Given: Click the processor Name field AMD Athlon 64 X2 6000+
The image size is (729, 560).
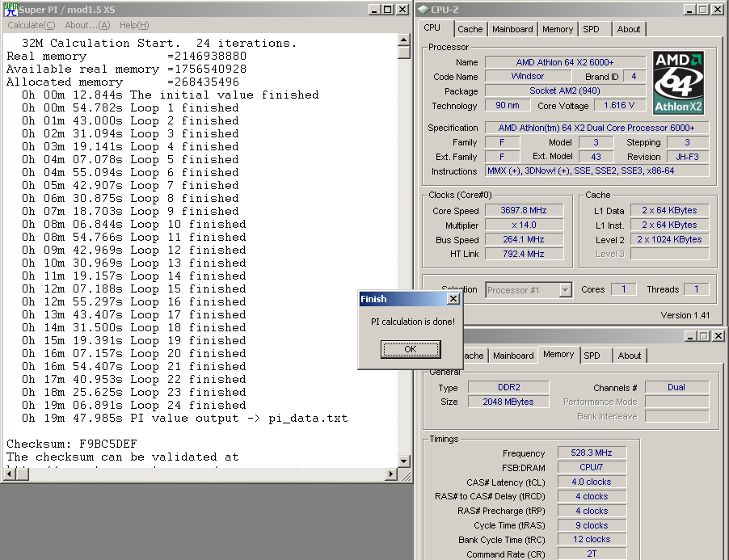Looking at the screenshot, I should 565,62.
